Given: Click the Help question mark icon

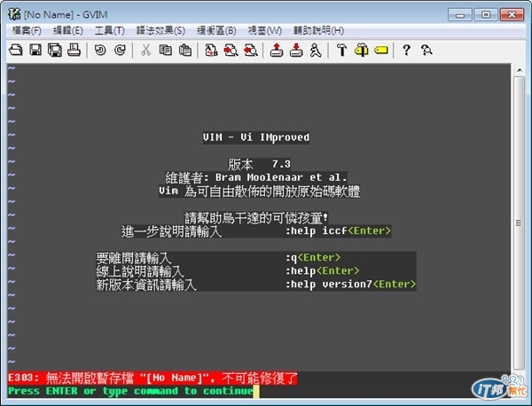Looking at the screenshot, I should (x=406, y=51).
